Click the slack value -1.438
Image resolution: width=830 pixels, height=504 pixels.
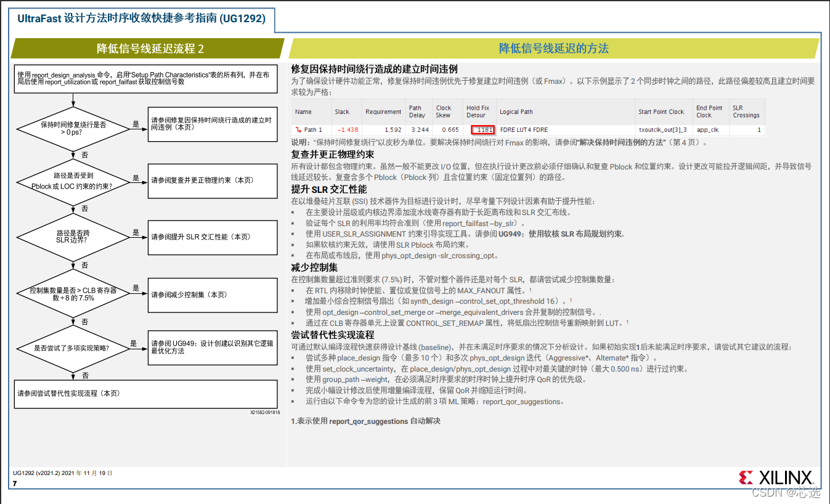click(348, 130)
